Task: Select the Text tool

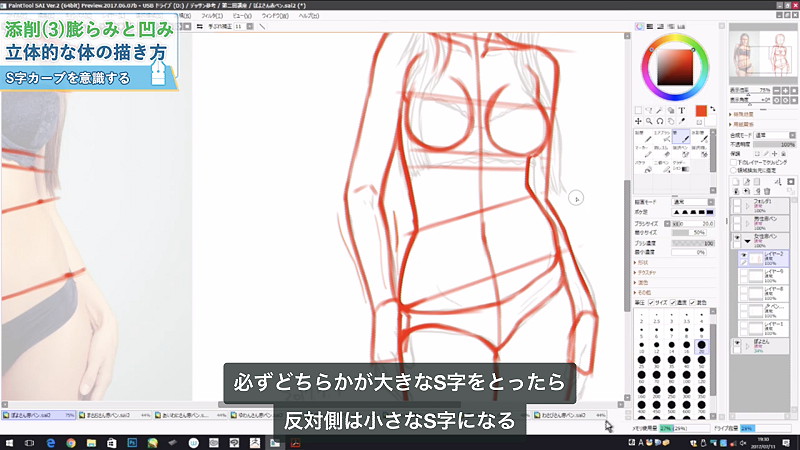Action: coord(682,110)
